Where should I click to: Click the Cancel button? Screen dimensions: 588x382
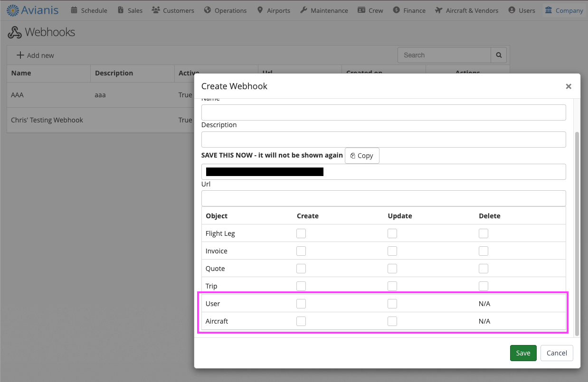pos(557,353)
